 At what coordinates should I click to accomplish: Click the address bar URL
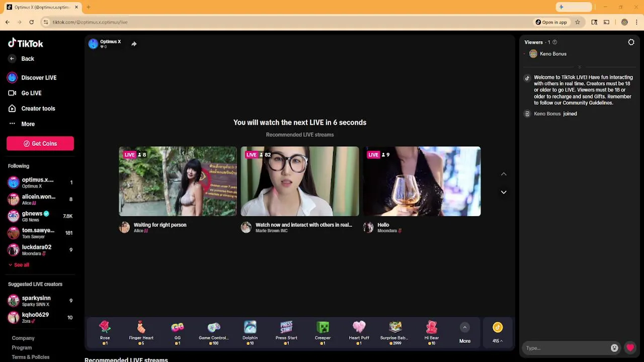pyautogui.click(x=90, y=22)
